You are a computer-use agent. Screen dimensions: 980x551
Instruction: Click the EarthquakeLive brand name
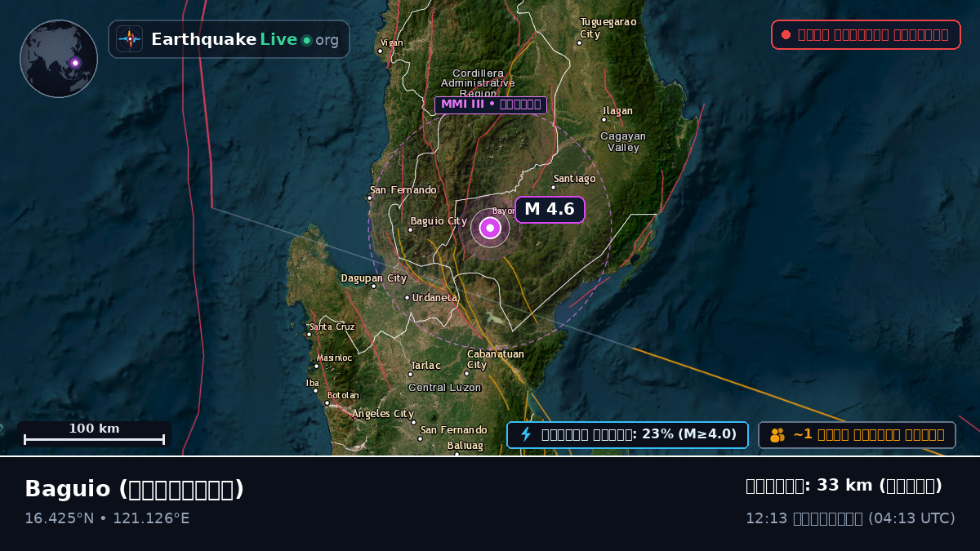(x=224, y=39)
